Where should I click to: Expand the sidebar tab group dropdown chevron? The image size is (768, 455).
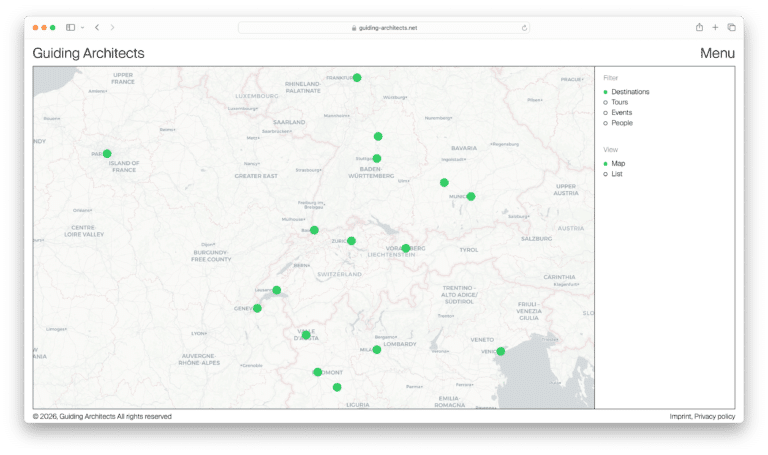click(x=82, y=27)
